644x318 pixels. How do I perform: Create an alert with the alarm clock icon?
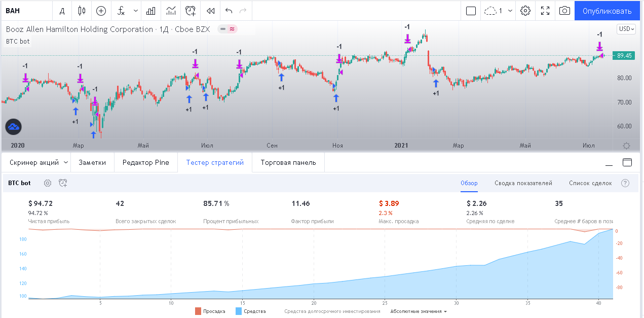tap(191, 11)
